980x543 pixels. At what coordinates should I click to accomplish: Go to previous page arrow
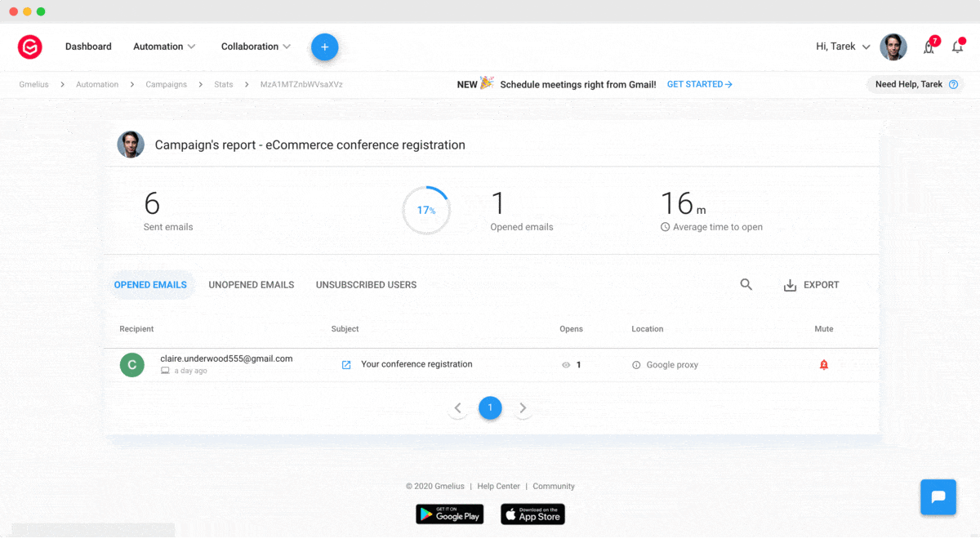tap(458, 407)
